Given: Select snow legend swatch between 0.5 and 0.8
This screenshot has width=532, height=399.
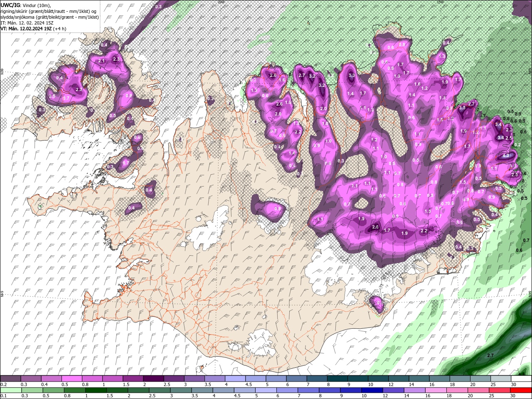Looking at the screenshot, I should (71, 378).
